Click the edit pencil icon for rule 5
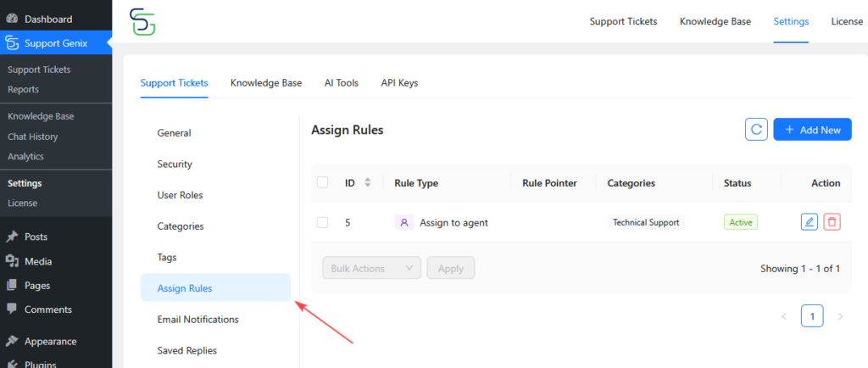The width and height of the screenshot is (868, 368). coord(810,222)
